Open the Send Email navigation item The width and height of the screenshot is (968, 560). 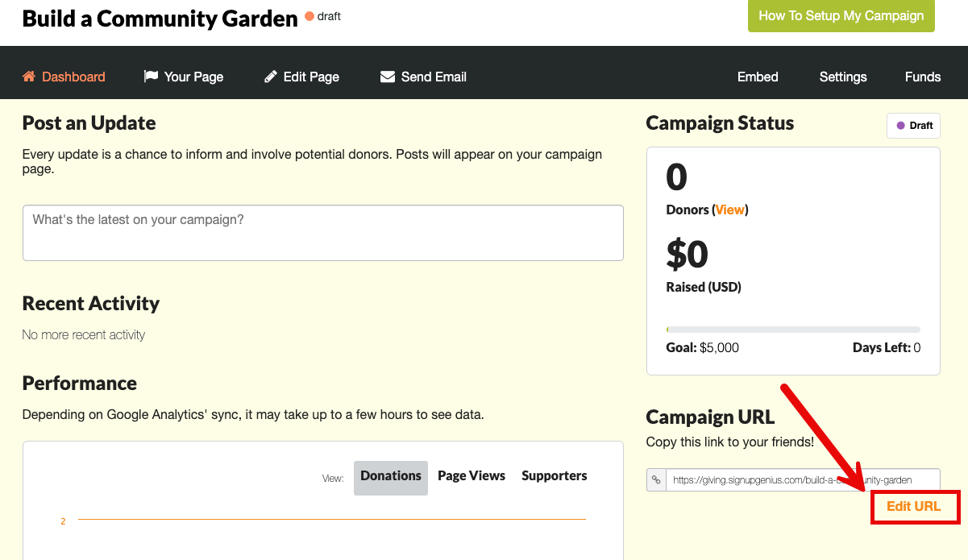point(423,77)
